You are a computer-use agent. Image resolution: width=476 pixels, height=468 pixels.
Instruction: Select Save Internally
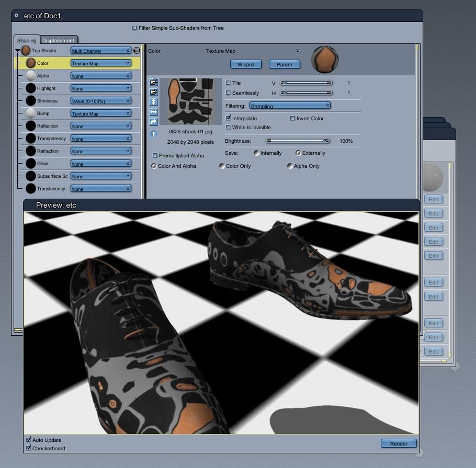256,153
